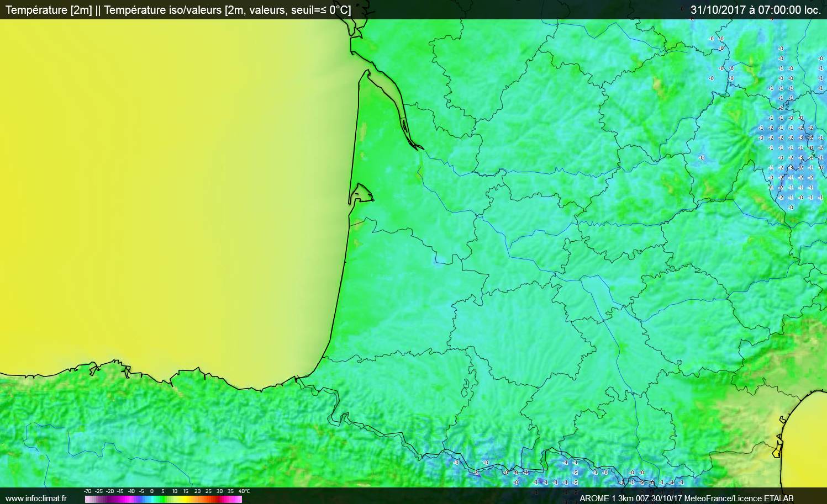Click the 31/10/2017 date and time label
The image size is (827, 504).
click(x=755, y=10)
